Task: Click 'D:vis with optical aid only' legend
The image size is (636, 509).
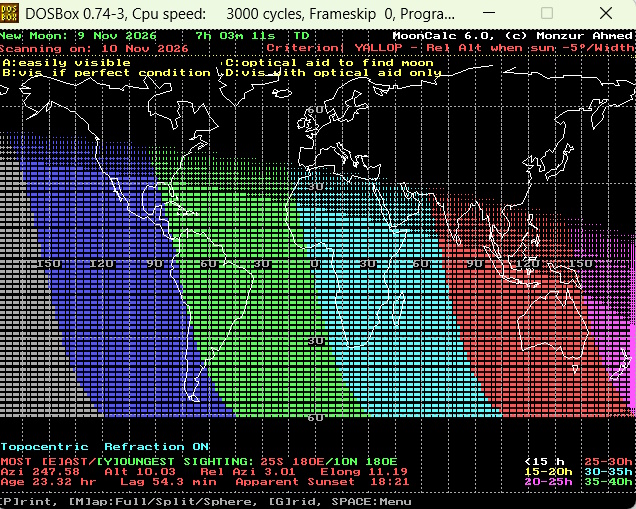Action: tap(333, 73)
